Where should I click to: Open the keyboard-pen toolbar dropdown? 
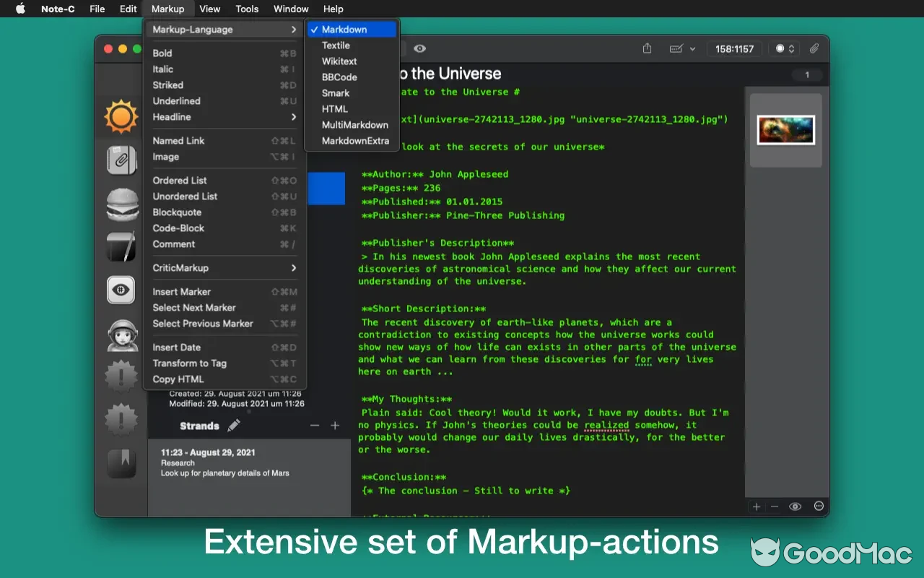click(x=681, y=48)
